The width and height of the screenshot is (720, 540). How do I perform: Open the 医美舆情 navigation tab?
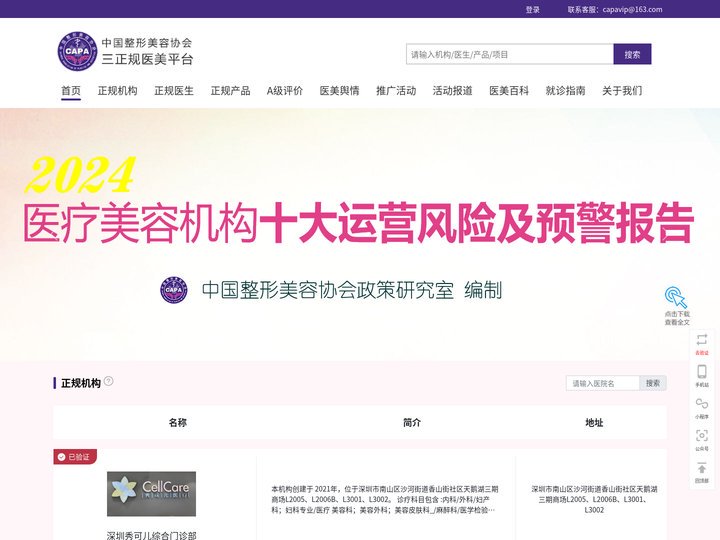(340, 91)
